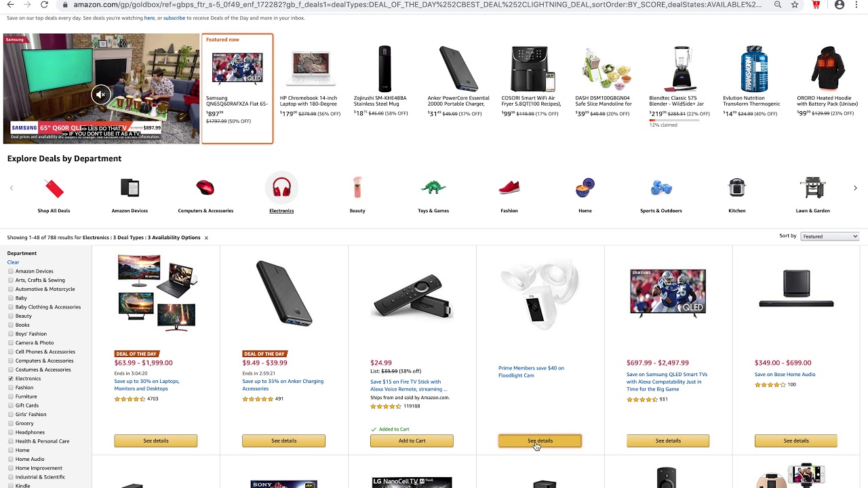Reload the page in the browser
868x488 pixels.
(x=44, y=5)
